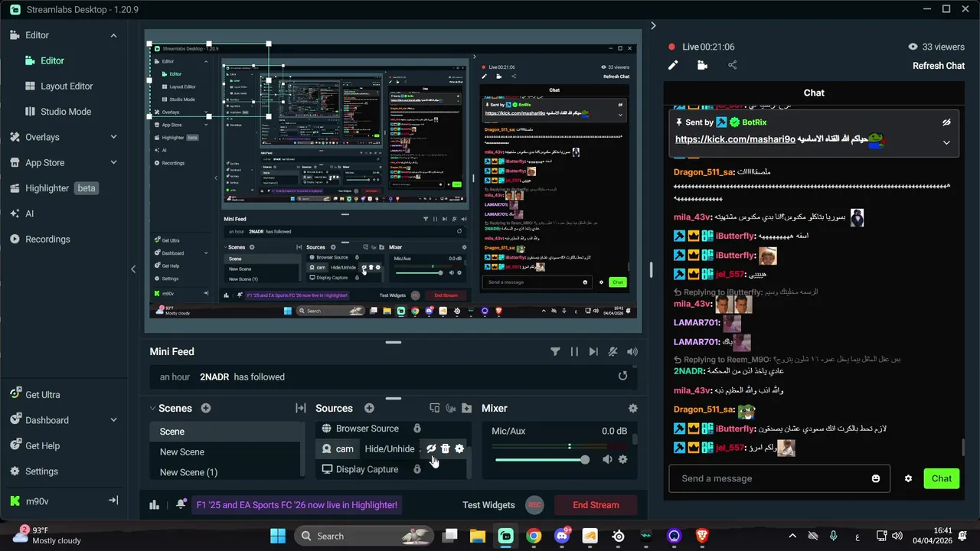Open the chat emoji picker
The height and width of the screenshot is (551, 980).
tap(876, 478)
